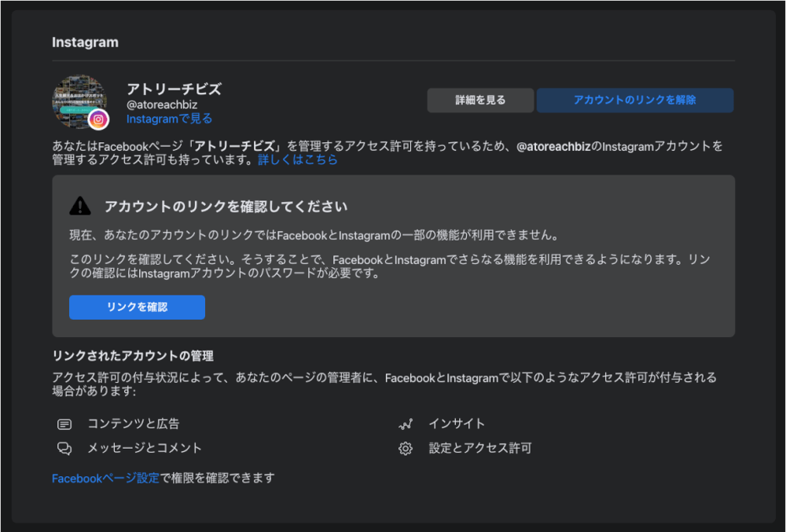786x532 pixels.
Task: Click the メッセージとコメント label
Action: [143, 448]
